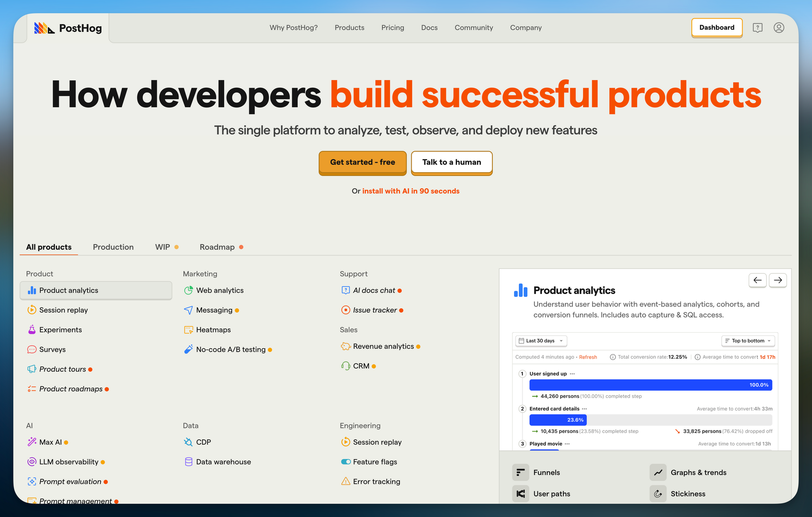Go to previous product with left arrow

(757, 280)
